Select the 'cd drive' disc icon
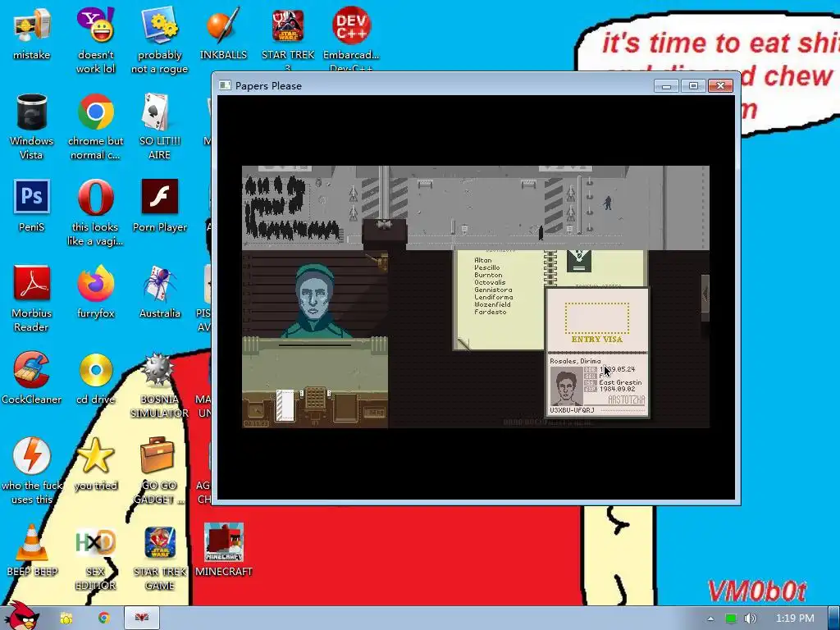The width and height of the screenshot is (840, 630). click(x=95, y=378)
